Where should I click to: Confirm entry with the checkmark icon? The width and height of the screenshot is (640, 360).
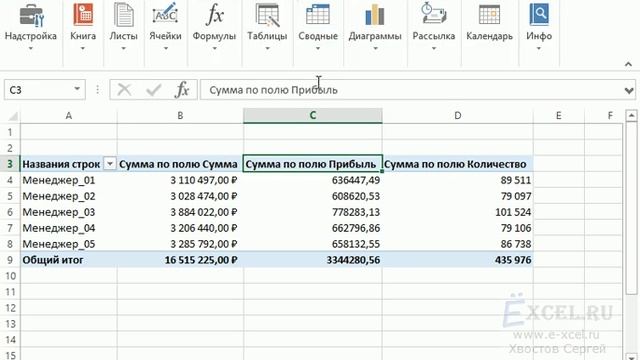coord(154,90)
